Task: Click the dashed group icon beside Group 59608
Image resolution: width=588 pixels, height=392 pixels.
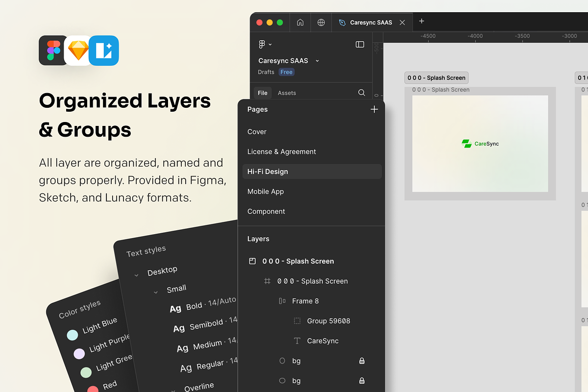Action: click(297, 321)
